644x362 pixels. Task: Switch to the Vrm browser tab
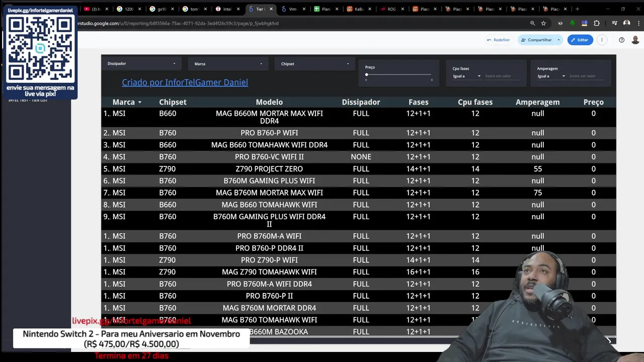(292, 9)
